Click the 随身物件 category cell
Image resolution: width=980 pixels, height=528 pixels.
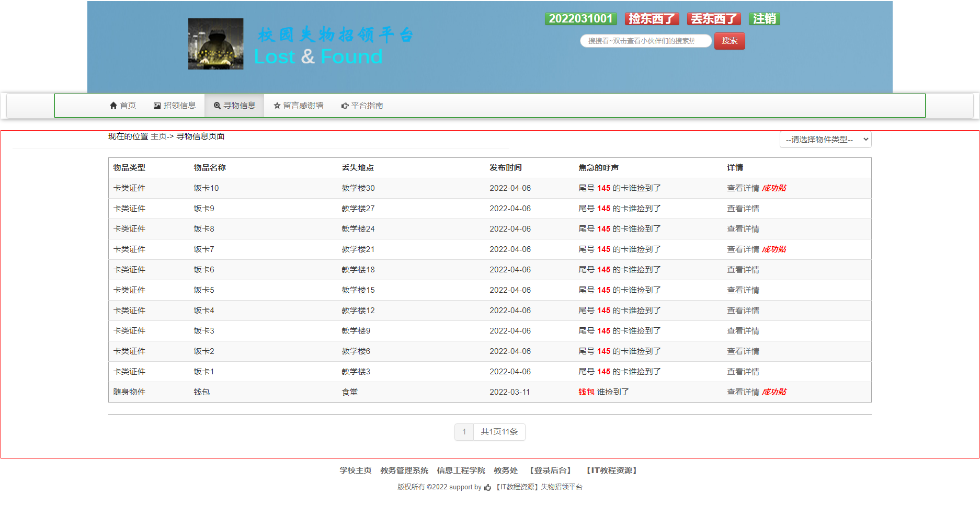(x=130, y=392)
